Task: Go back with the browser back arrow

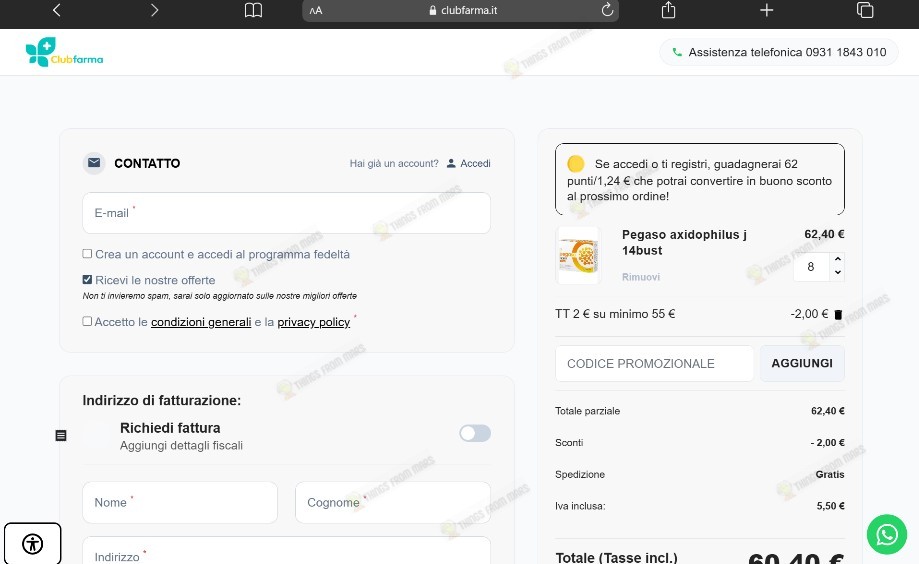Action: click(x=56, y=10)
